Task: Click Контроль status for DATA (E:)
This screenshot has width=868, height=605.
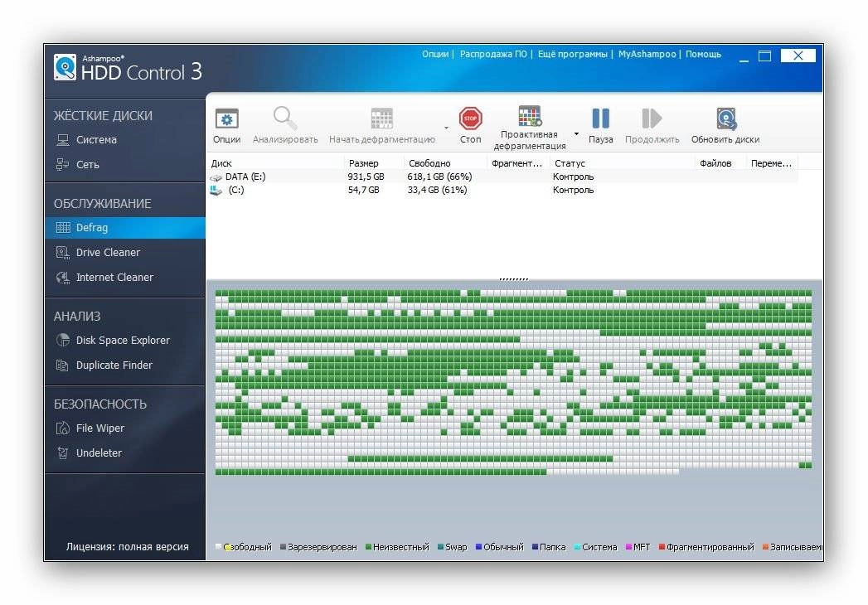Action: tap(573, 177)
